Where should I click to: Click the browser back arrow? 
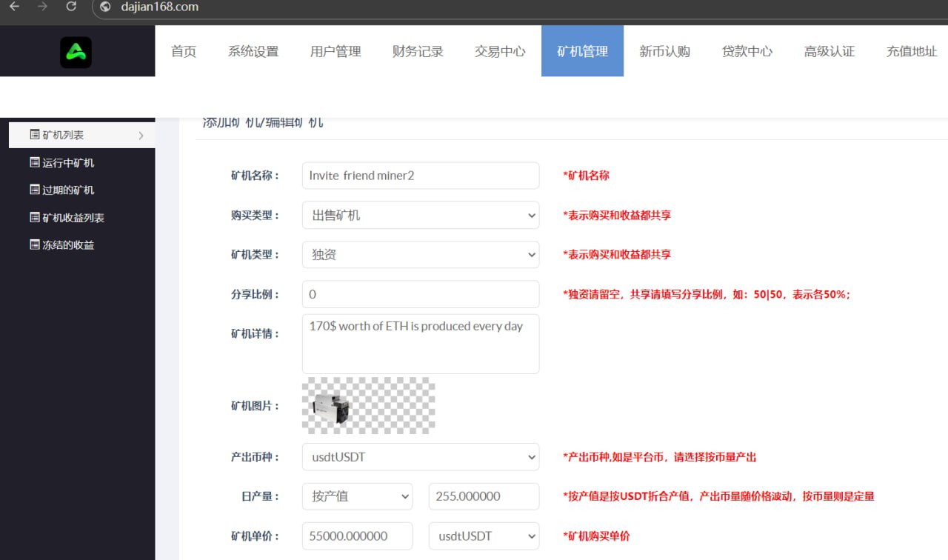click(14, 7)
